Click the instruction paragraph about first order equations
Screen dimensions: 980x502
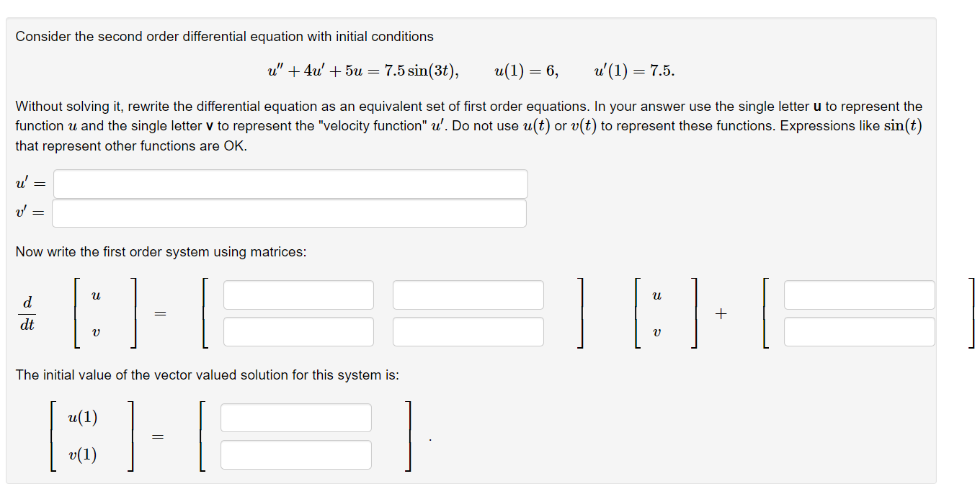click(468, 125)
